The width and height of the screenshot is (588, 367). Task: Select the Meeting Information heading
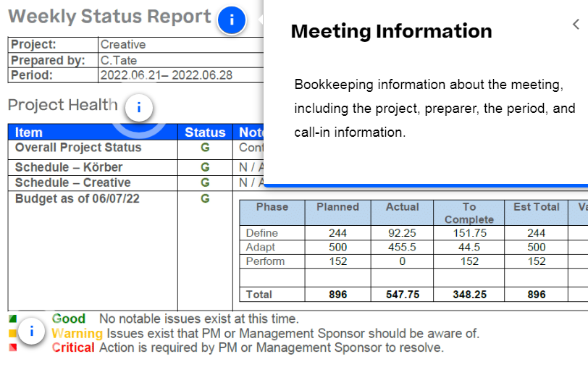(391, 31)
